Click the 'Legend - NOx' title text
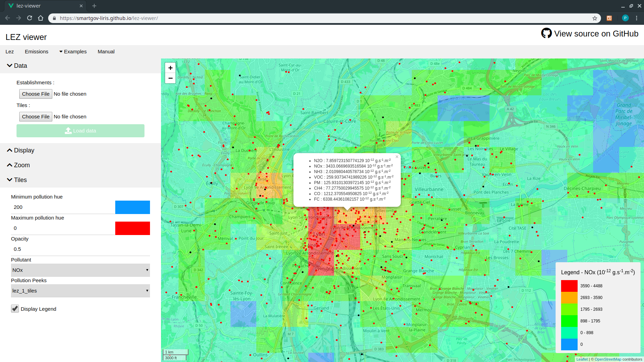Viewport: 644px width, 362px height. click(x=598, y=272)
